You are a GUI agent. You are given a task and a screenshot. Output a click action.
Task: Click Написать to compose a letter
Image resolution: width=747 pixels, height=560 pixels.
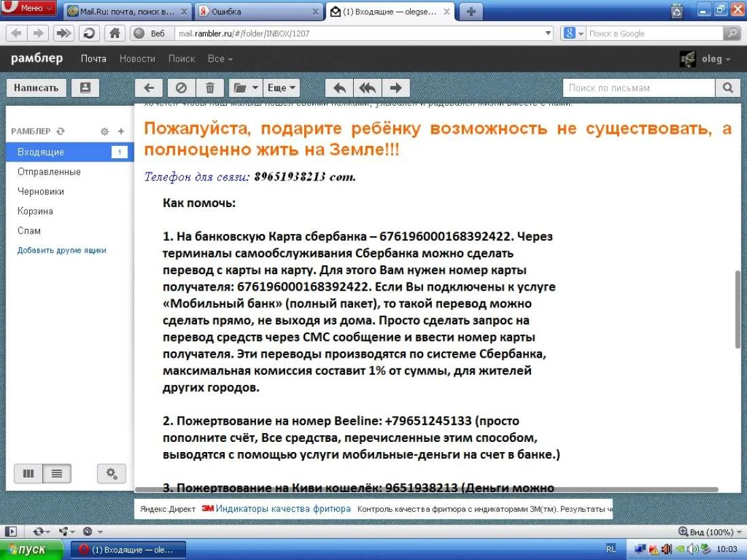tap(36, 88)
